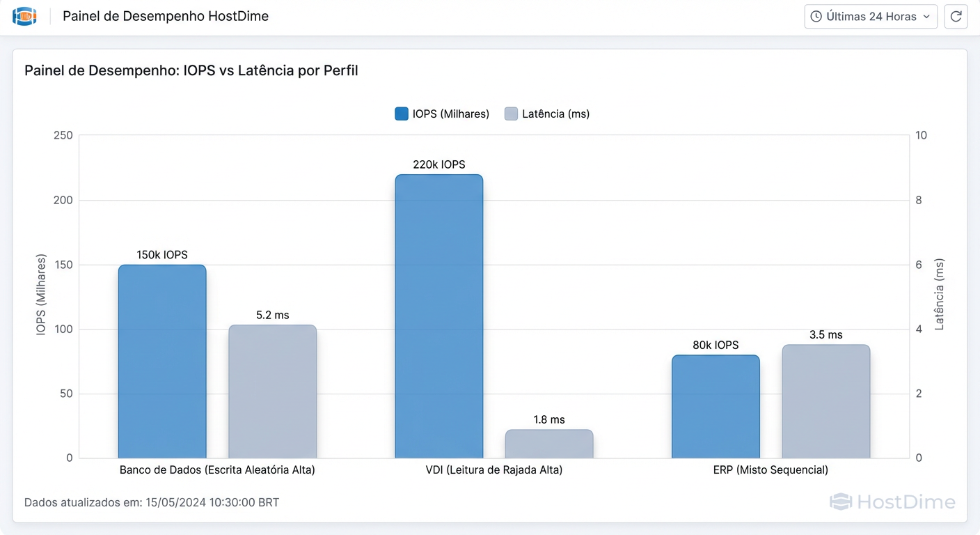Click the HostDime watermark logo
This screenshot has width=980, height=535.
pyautogui.click(x=892, y=502)
